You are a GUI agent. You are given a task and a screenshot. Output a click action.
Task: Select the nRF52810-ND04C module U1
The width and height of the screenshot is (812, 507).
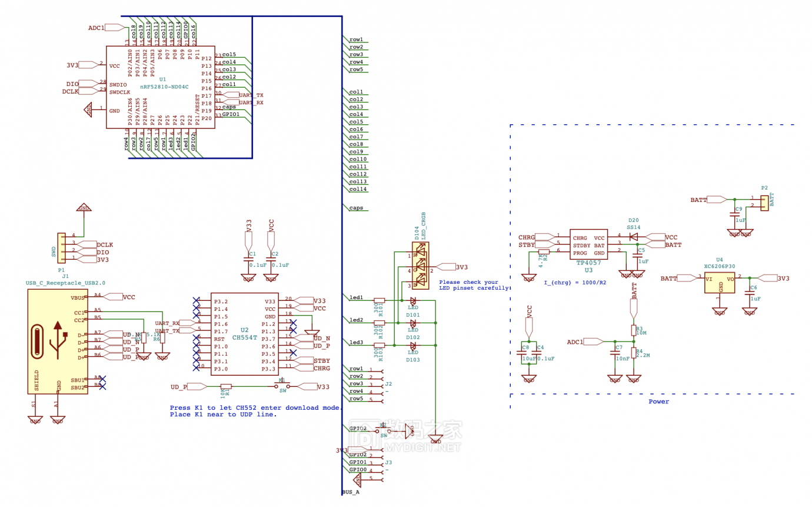pyautogui.click(x=160, y=87)
